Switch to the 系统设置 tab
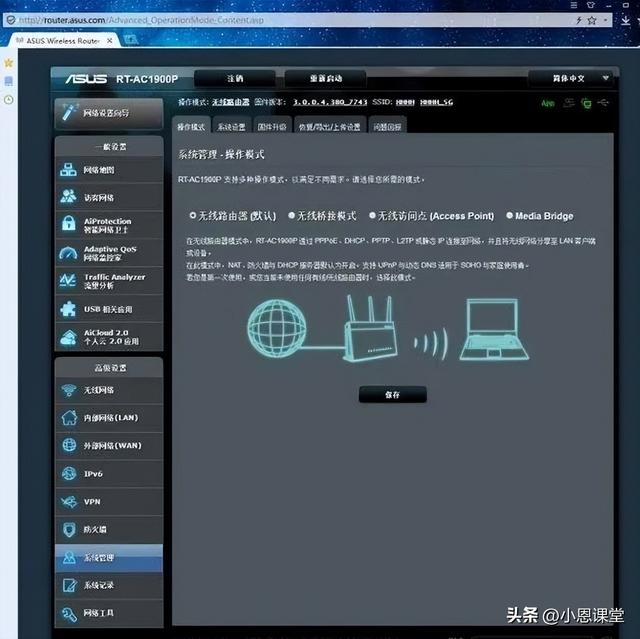 (x=231, y=126)
